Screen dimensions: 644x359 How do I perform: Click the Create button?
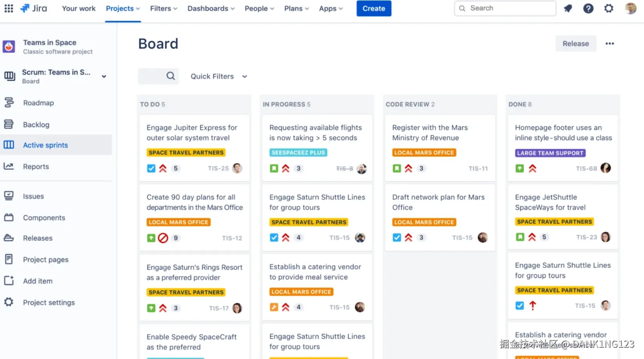pyautogui.click(x=373, y=8)
